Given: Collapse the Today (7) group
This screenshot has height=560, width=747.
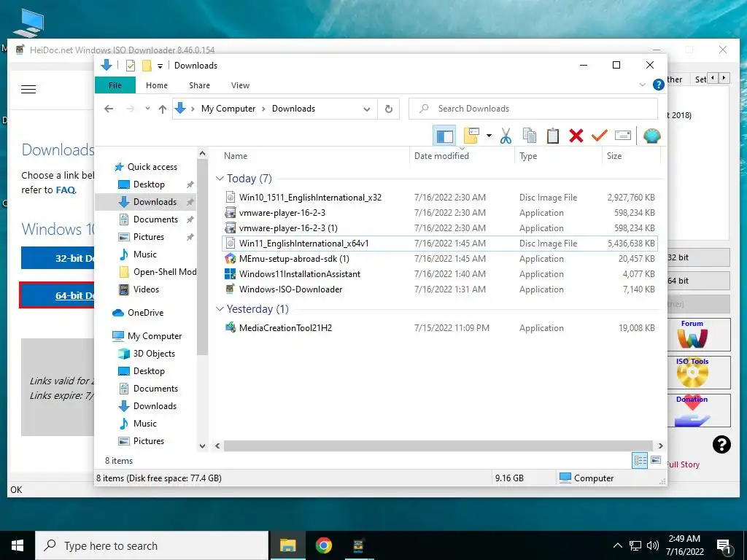Looking at the screenshot, I should (x=220, y=179).
